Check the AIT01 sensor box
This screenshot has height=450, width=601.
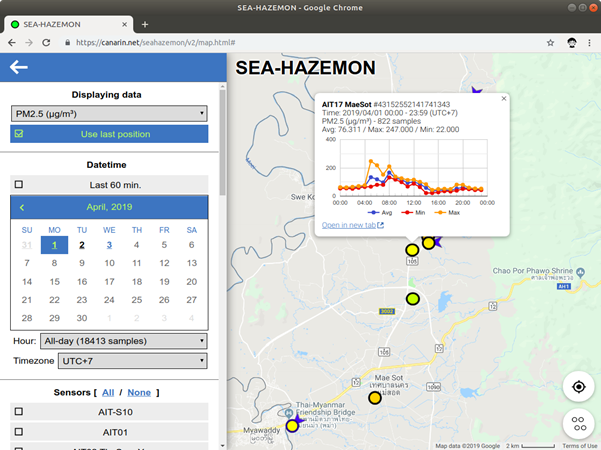pyautogui.click(x=19, y=432)
